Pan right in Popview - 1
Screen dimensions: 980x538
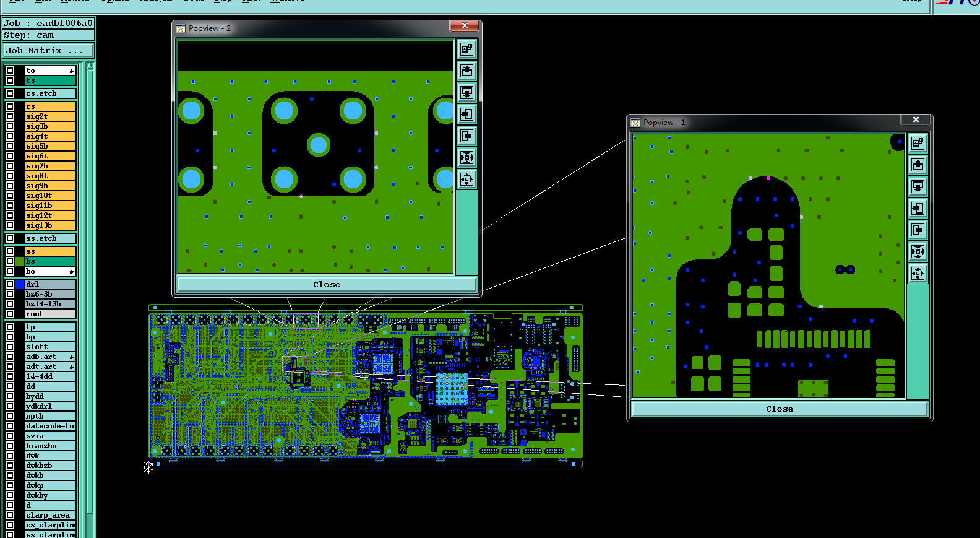pyautogui.click(x=918, y=230)
